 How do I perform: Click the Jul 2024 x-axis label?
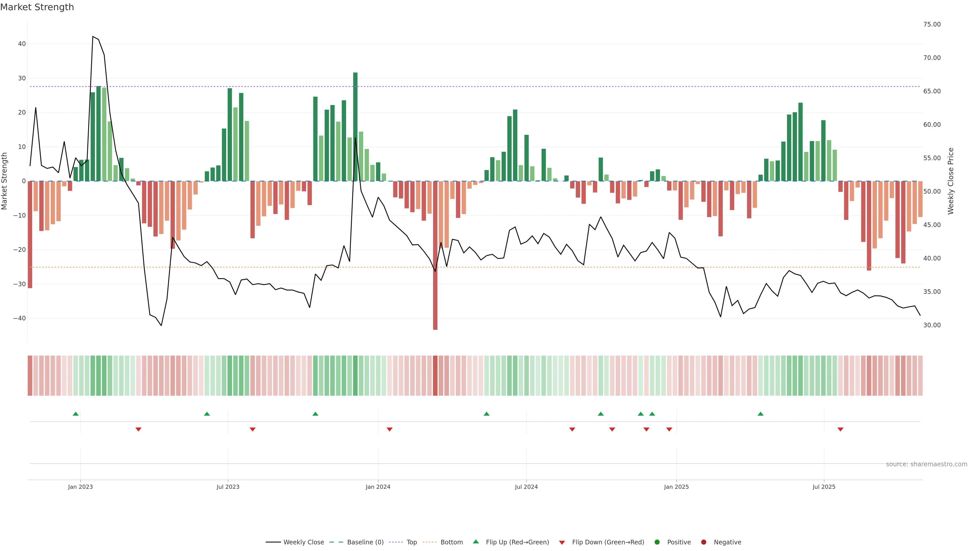(x=526, y=487)
